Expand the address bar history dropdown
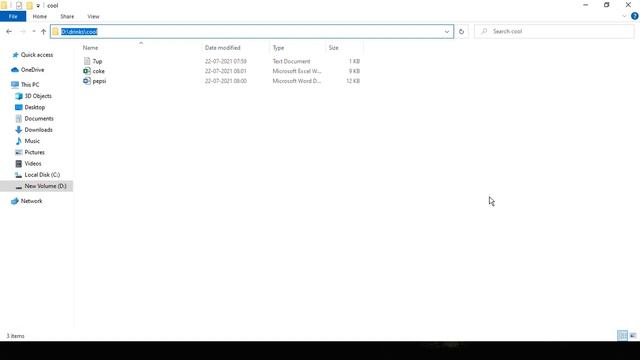 tap(447, 31)
